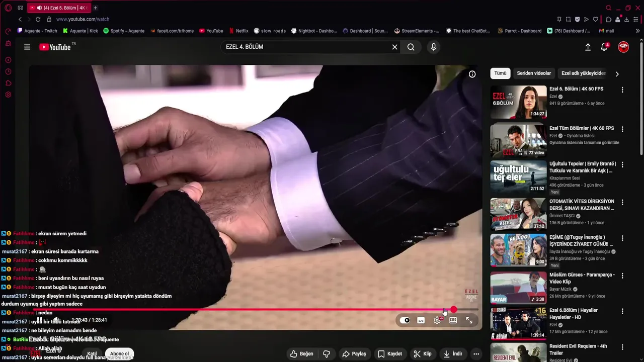The width and height of the screenshot is (644, 362).
Task: Open options for Ezel 6. Bölüm 4K video
Action: (622, 90)
